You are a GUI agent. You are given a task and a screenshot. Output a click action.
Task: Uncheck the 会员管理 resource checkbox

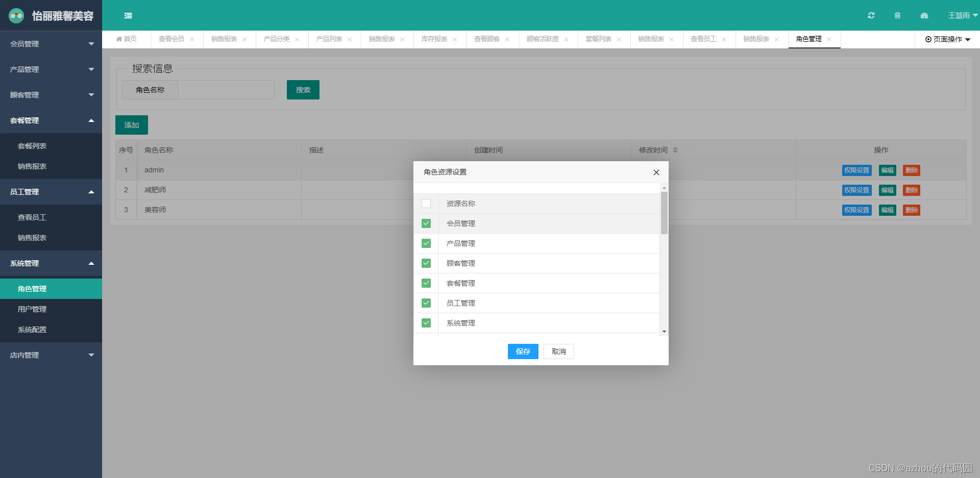click(x=426, y=223)
